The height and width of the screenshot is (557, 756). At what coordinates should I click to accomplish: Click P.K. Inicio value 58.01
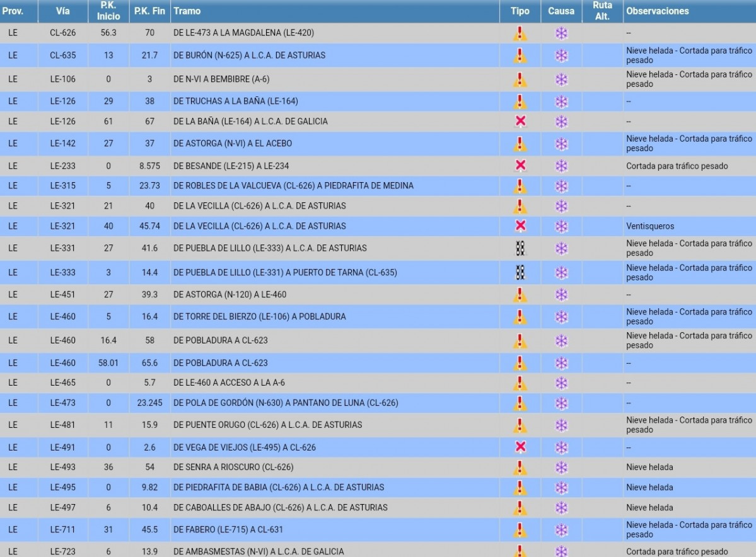coord(108,363)
